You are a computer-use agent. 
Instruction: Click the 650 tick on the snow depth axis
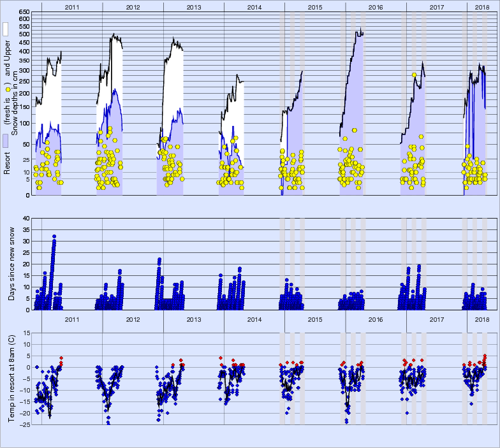point(23,12)
